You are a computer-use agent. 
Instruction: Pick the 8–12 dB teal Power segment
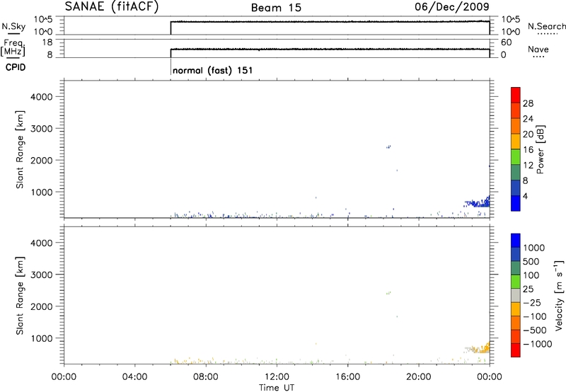(x=516, y=172)
